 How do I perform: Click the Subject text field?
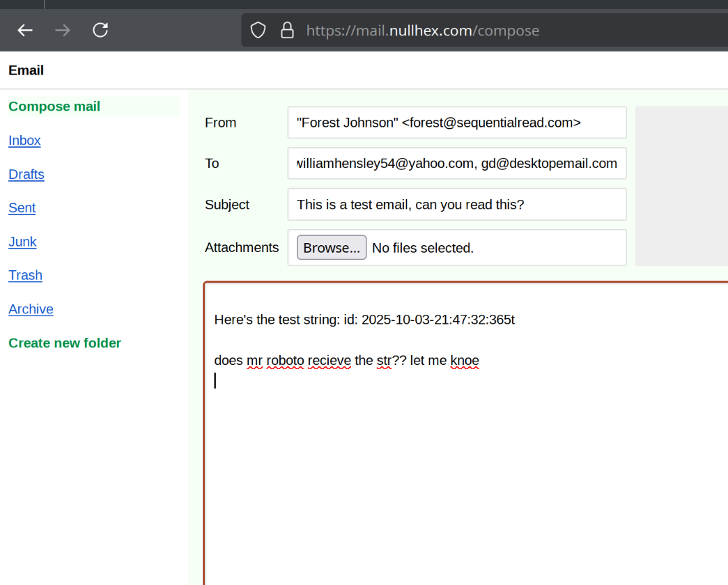tap(456, 205)
